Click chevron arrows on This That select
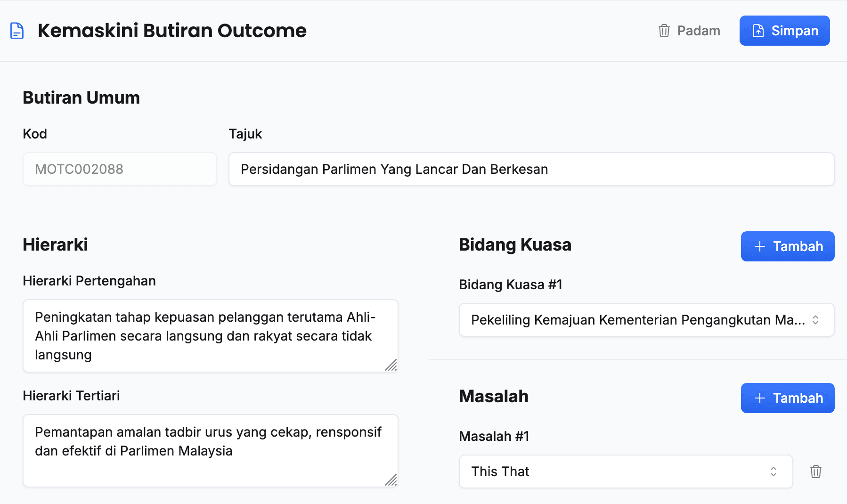847x504 pixels. click(773, 471)
